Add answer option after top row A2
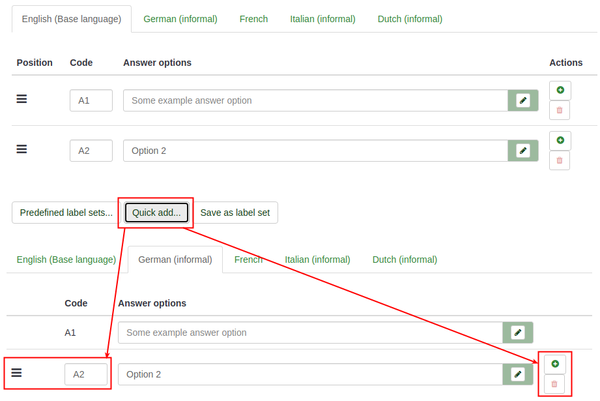Screen dimensions: 600x401 pos(559,140)
